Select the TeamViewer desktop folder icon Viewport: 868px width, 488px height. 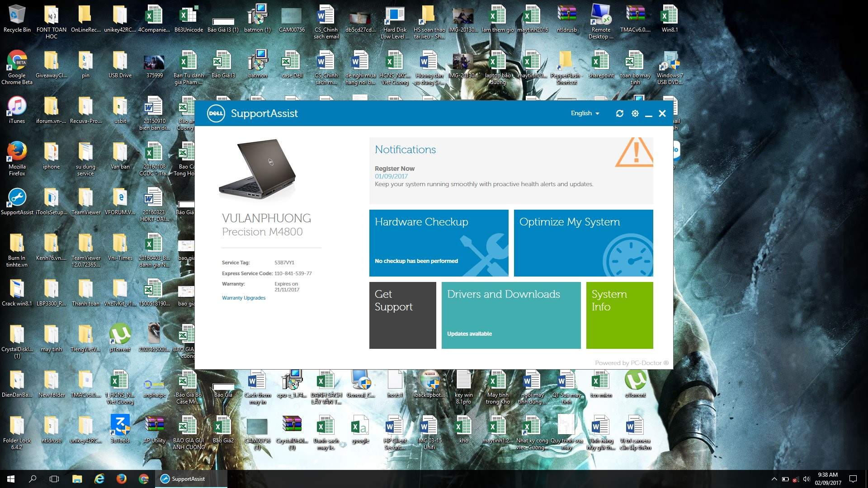coord(85,202)
